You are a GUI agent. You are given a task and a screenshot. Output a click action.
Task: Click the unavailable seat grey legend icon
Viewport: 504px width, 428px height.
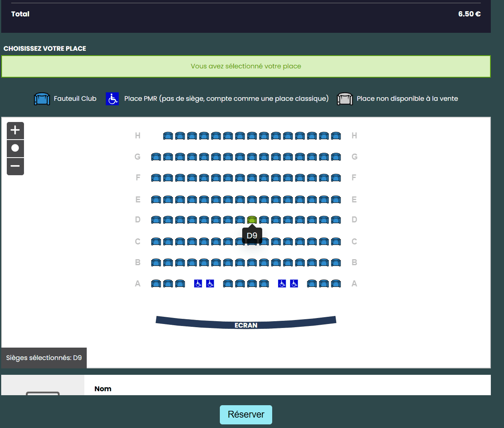tap(345, 99)
